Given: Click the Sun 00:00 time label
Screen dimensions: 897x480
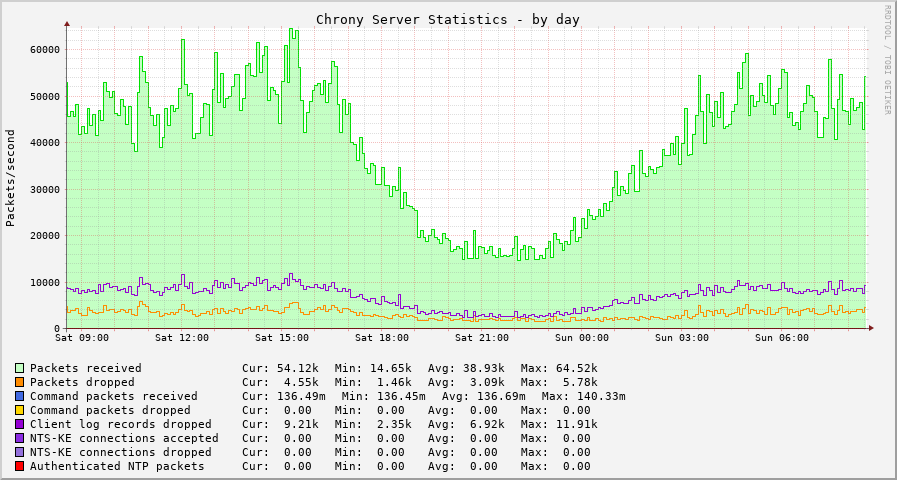Looking at the screenshot, I should coord(582,338).
